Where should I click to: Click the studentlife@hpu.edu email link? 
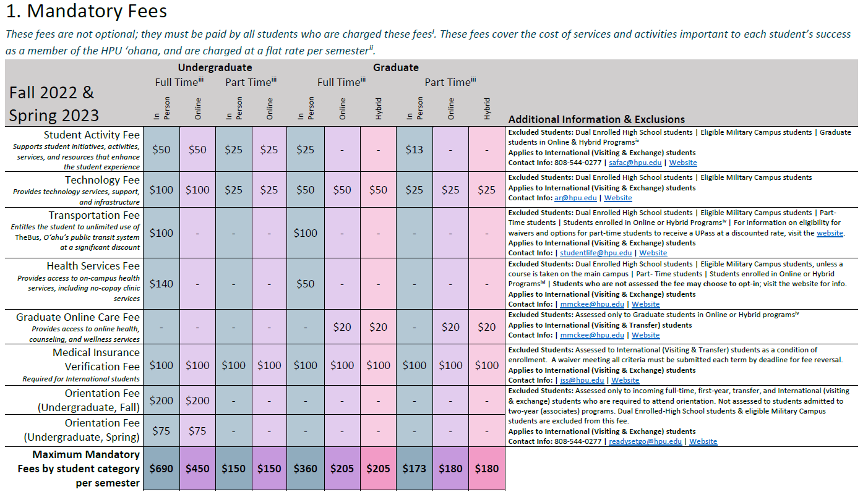596,253
